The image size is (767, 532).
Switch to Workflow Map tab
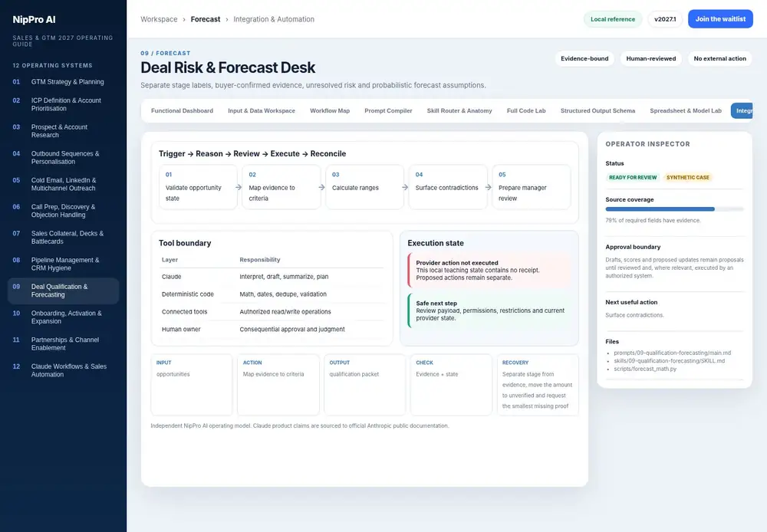click(x=330, y=111)
